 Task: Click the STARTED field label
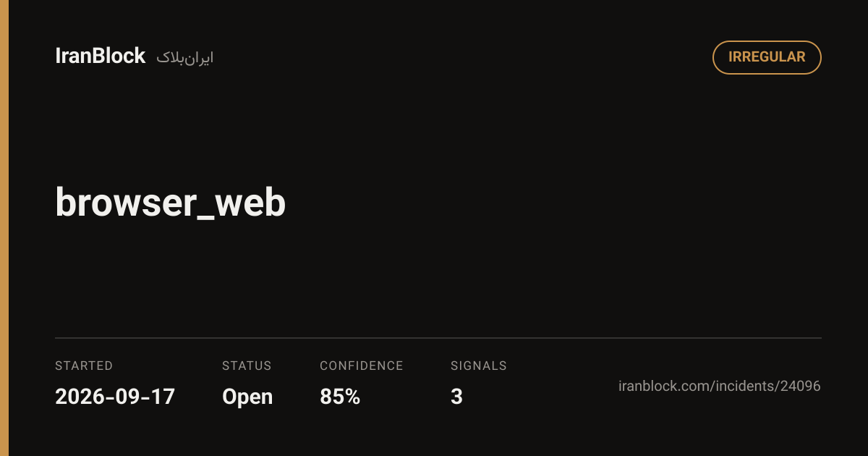pos(84,366)
